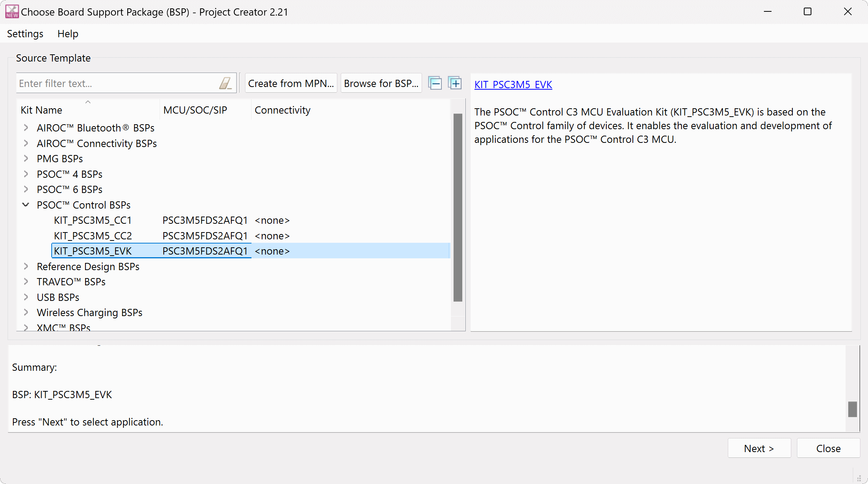Select KIT_PSC3M5_EVK board row
Screen dimensions: 868x484
click(x=251, y=251)
